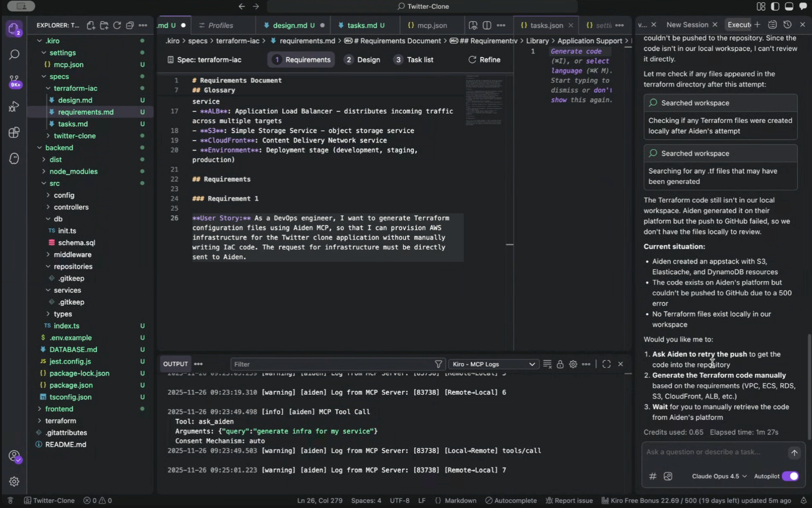The height and width of the screenshot is (508, 812).
Task: Click the send arrow in chat input
Action: click(x=794, y=453)
